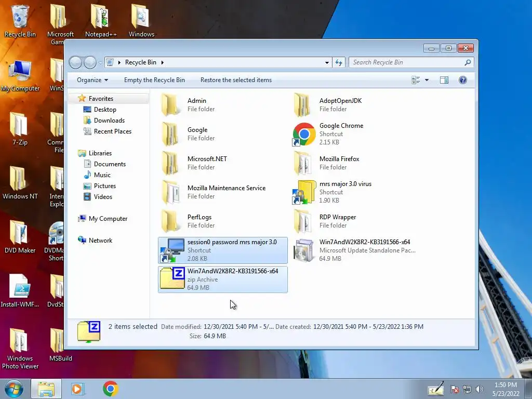Select Favorites in the navigation pane
This screenshot has width=532, height=399.
101,98
